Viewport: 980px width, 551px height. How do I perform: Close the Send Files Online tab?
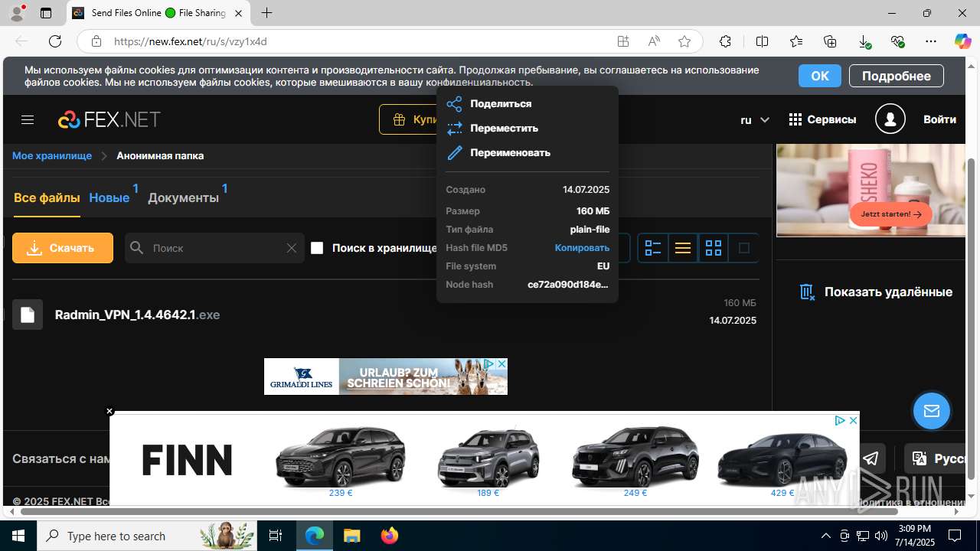coord(239,13)
